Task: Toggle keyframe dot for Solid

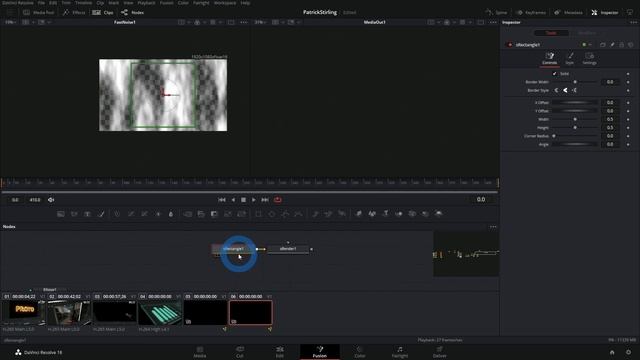Action: 628,74
